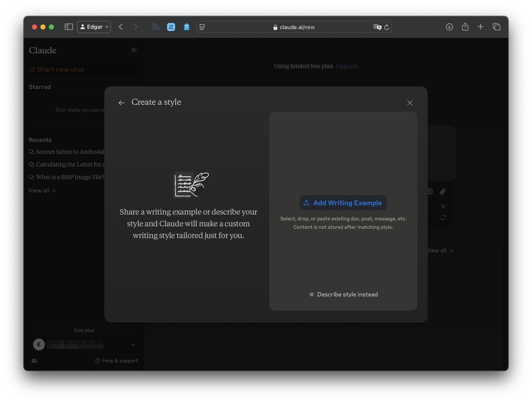Viewport: 532px width, 402px height.
Task: Click the quill and paper illustration
Action: point(191,185)
